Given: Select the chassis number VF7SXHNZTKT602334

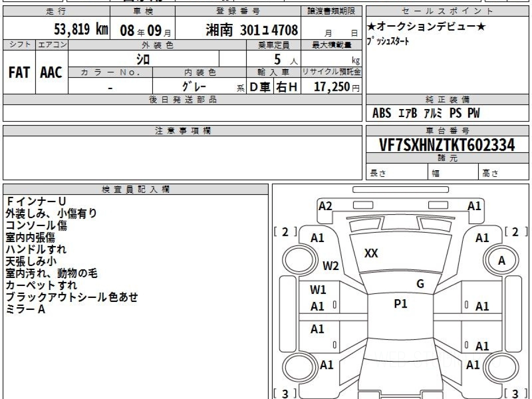Looking at the screenshot, I should point(447,145).
